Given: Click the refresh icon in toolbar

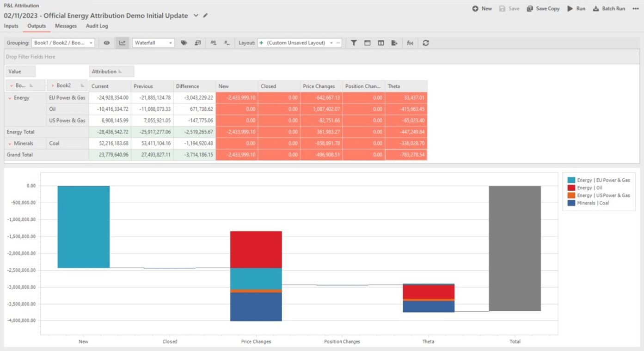Looking at the screenshot, I should click(x=426, y=43).
